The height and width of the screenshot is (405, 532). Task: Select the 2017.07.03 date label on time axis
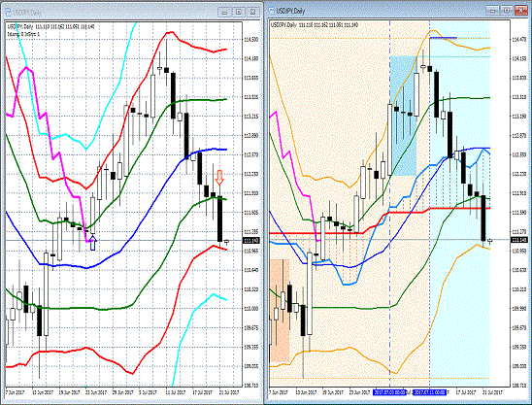389,392
